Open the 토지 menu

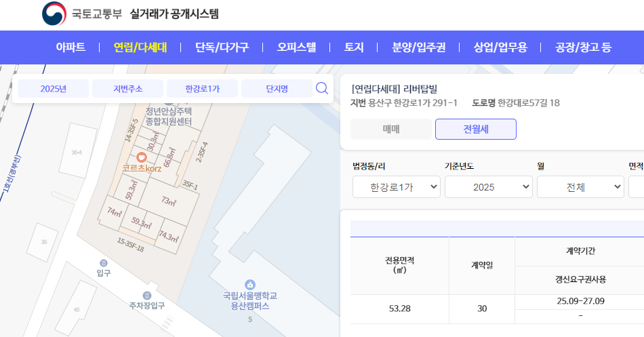coord(354,47)
